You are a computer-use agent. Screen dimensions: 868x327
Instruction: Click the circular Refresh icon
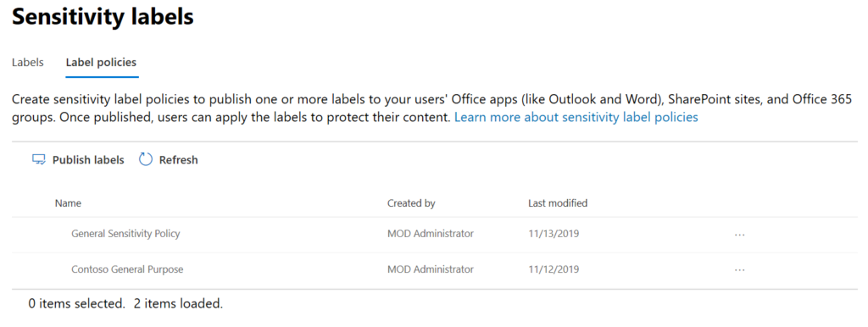(x=146, y=160)
